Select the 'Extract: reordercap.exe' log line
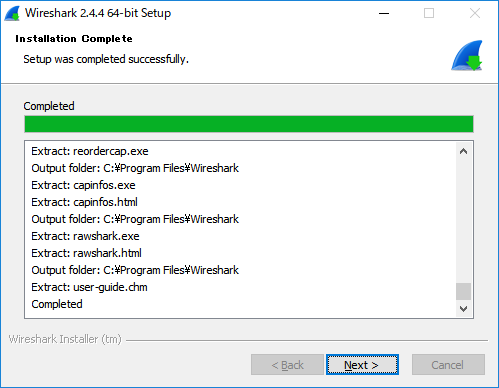 90,151
